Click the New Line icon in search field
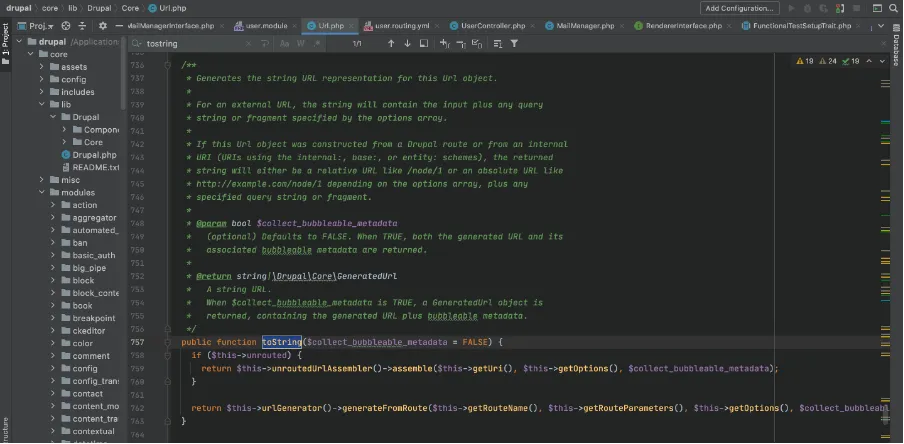Screen dimensions: 904x444 coord(265,43)
